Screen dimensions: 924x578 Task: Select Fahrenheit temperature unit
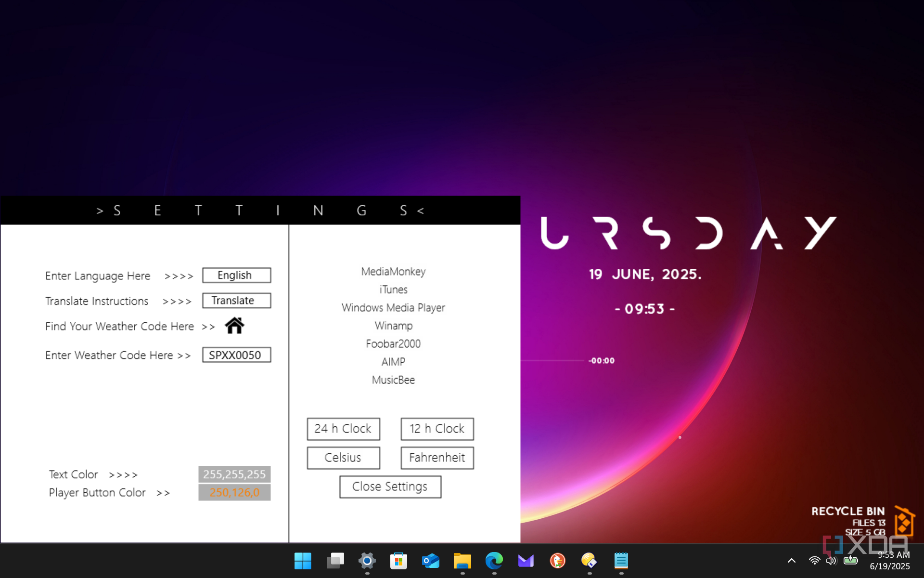437,458
